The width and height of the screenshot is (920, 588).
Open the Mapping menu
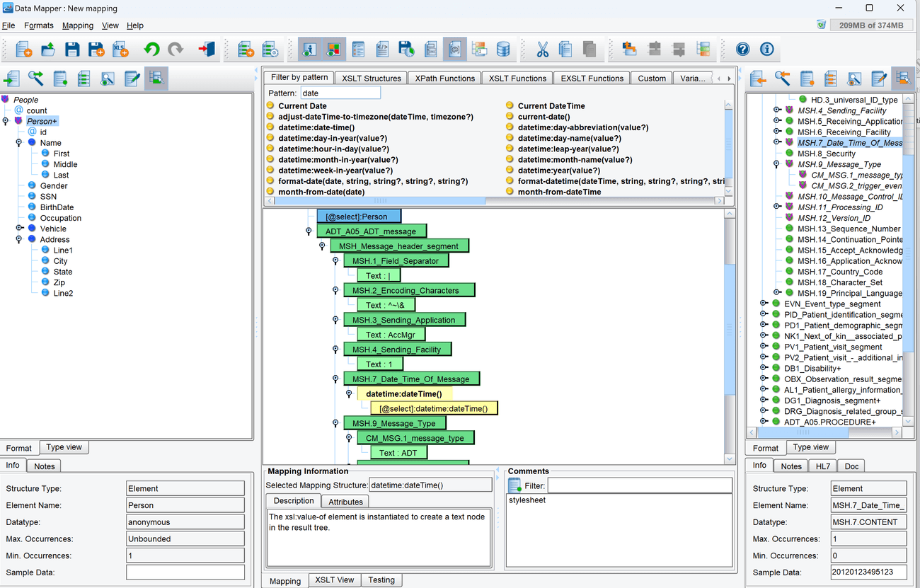(78, 25)
